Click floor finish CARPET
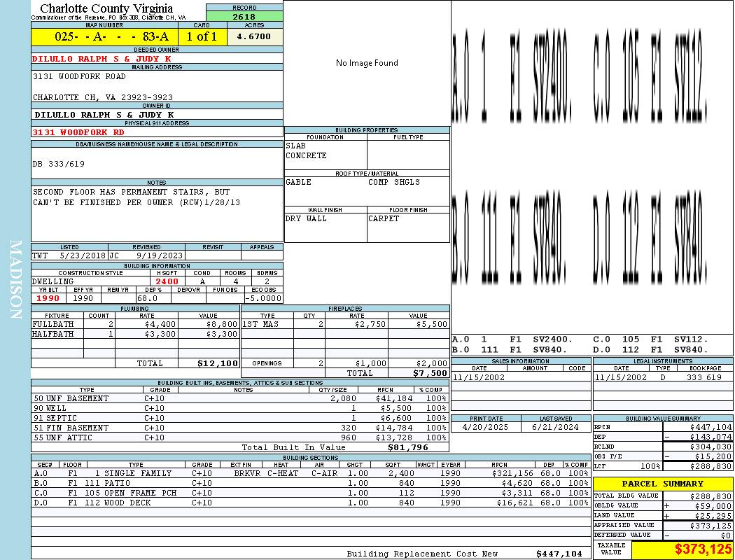Image resolution: width=735 pixels, height=560 pixels. pyautogui.click(x=384, y=219)
